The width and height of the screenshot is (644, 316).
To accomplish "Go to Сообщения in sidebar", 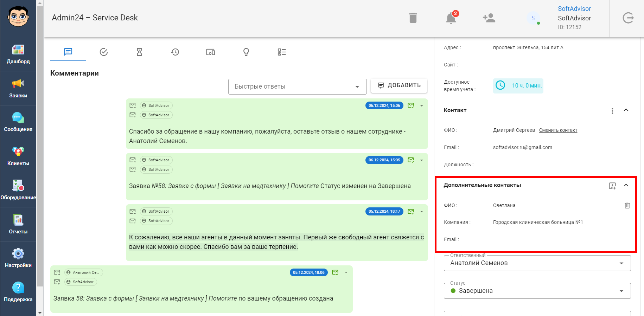I will pyautogui.click(x=18, y=122).
